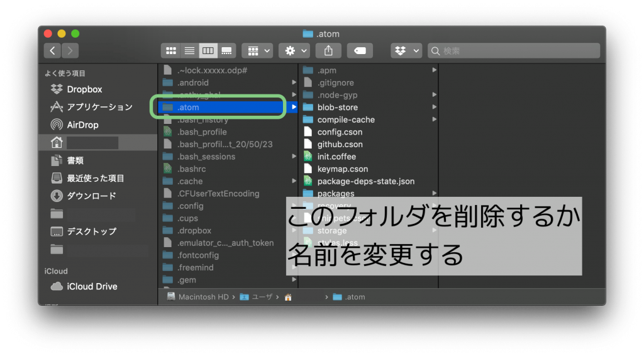Image resolution: width=644 pixels, height=356 pixels.
Task: Open the Dropbox toolbar dropdown
Action: (x=406, y=50)
